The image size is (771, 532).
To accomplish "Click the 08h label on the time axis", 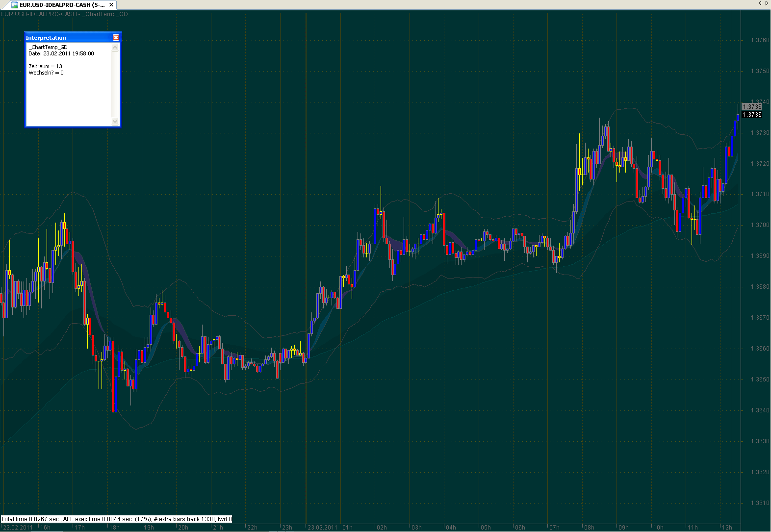I will coord(589,528).
